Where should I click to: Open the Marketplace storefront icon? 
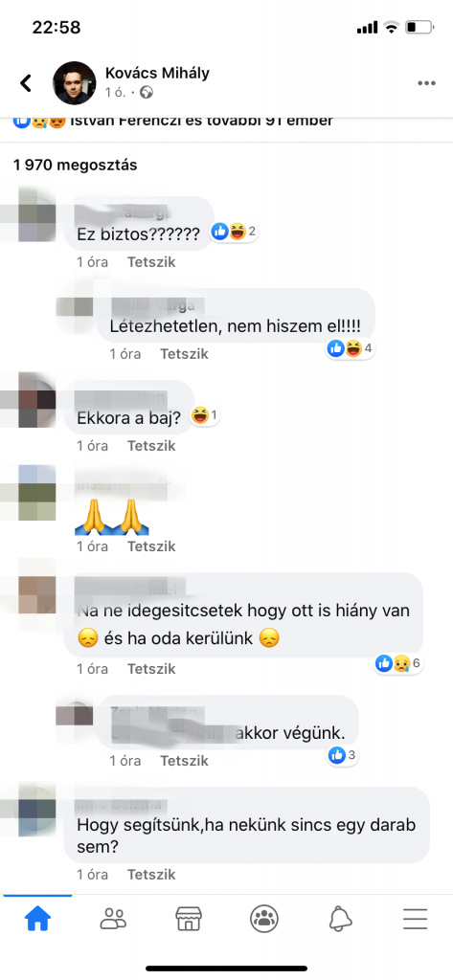(x=189, y=919)
